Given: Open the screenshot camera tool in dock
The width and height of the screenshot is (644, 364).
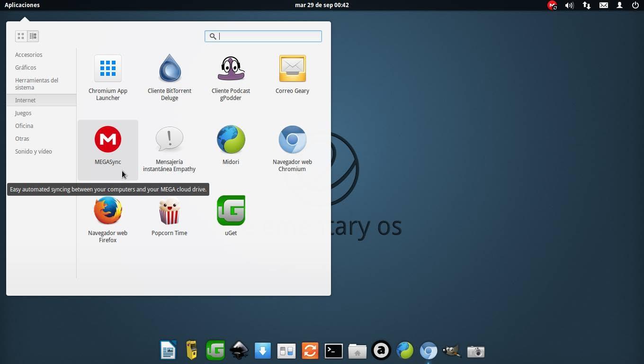Looking at the screenshot, I should (476, 351).
